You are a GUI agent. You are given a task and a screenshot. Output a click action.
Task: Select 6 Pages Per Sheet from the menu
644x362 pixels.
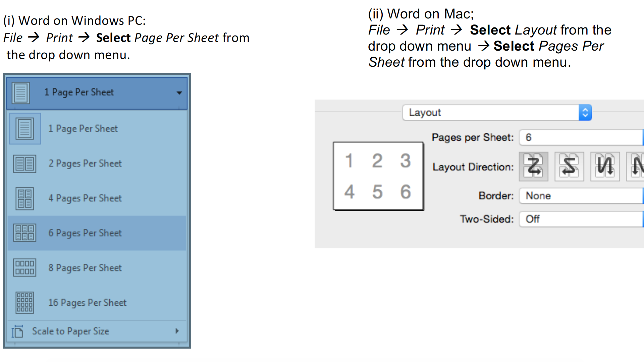pos(85,233)
